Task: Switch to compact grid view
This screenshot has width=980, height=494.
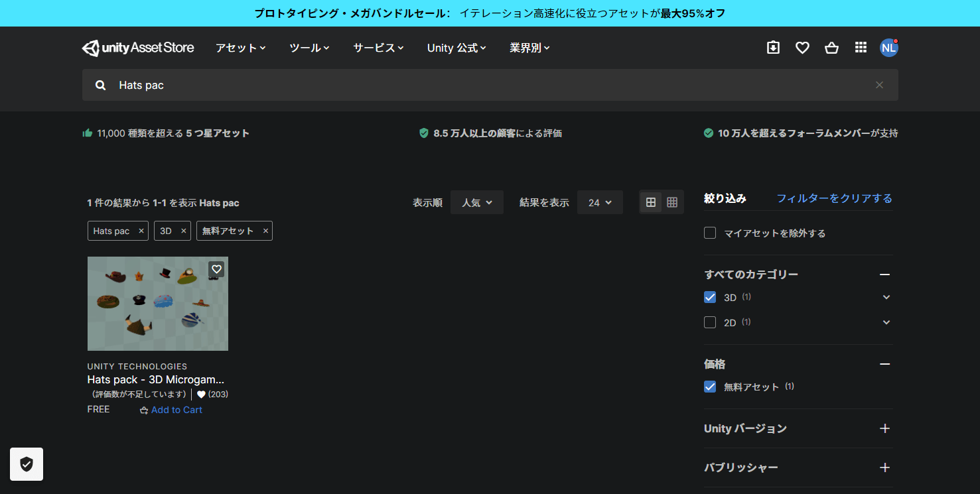Action: click(672, 202)
